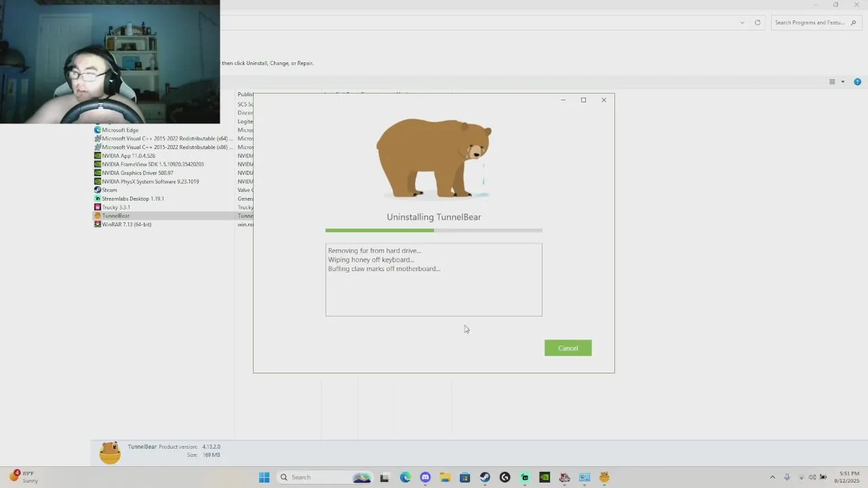The width and height of the screenshot is (868, 488).
Task: Open the Windows Start menu
Action: [x=264, y=477]
